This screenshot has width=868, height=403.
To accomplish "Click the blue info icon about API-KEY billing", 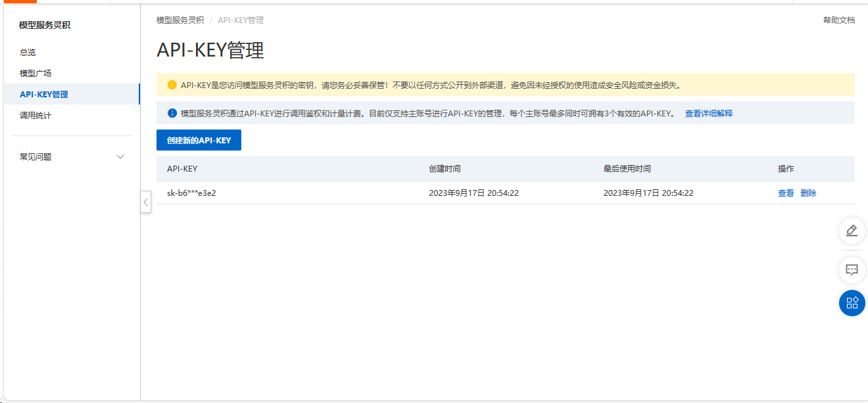I will click(x=172, y=112).
